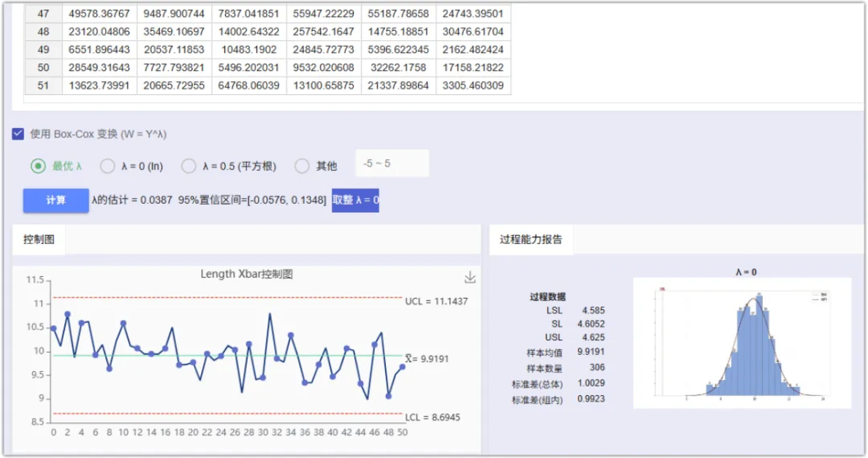Click cell 32262.1758 in row 50
Screen dimensions: 868x458
pyautogui.click(x=399, y=67)
